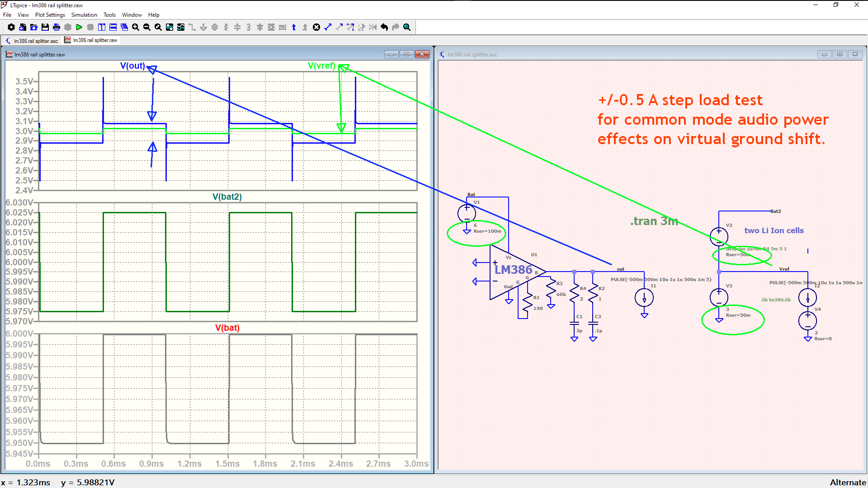Image resolution: width=868 pixels, height=488 pixels.
Task: Cascade windows using the toolbar icon
Action: pos(124,27)
